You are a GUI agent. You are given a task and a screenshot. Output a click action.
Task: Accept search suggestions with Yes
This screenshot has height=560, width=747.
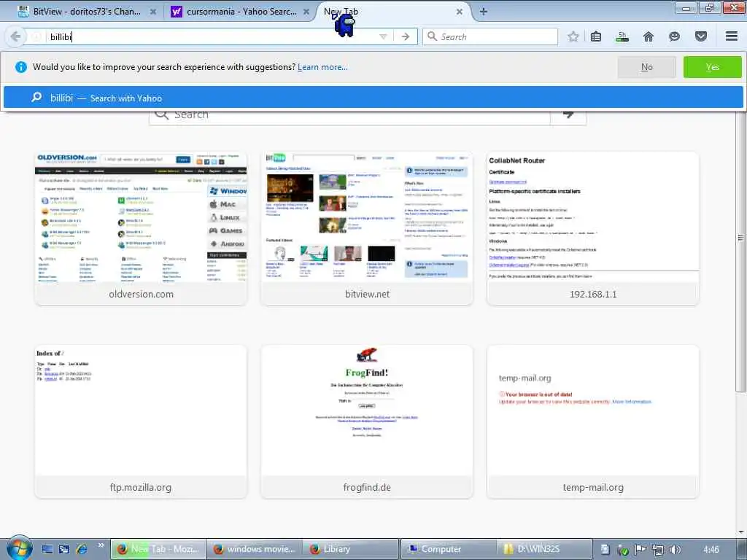[x=712, y=67]
